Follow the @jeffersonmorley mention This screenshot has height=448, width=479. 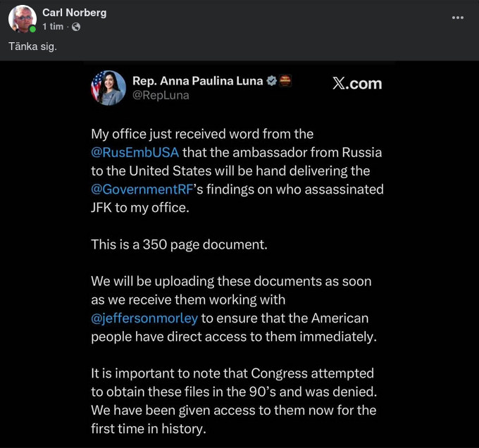pyautogui.click(x=144, y=318)
